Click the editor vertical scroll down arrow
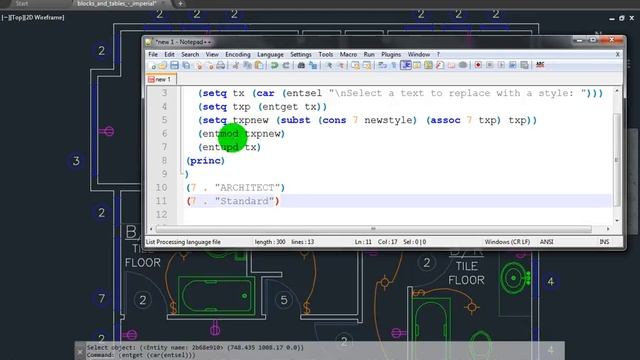Viewport: 640px width, 360px height. pyautogui.click(x=617, y=220)
